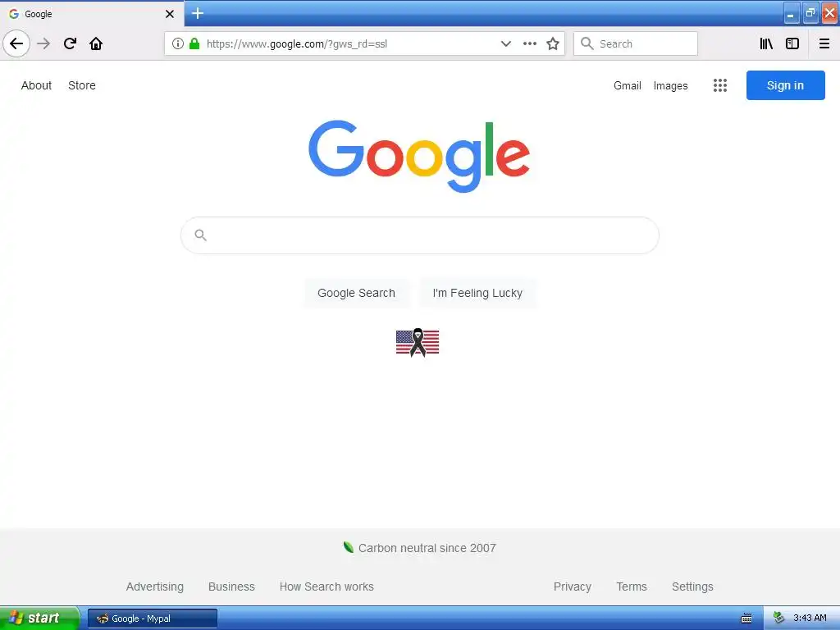The width and height of the screenshot is (840, 630).
Task: Open the Google apps grid
Action: coord(720,85)
